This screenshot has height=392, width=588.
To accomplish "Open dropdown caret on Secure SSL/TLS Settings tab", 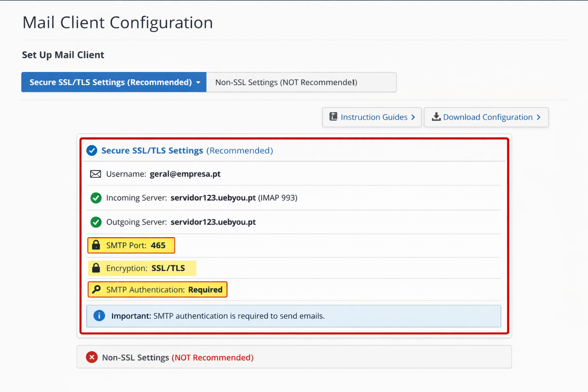I will point(198,82).
